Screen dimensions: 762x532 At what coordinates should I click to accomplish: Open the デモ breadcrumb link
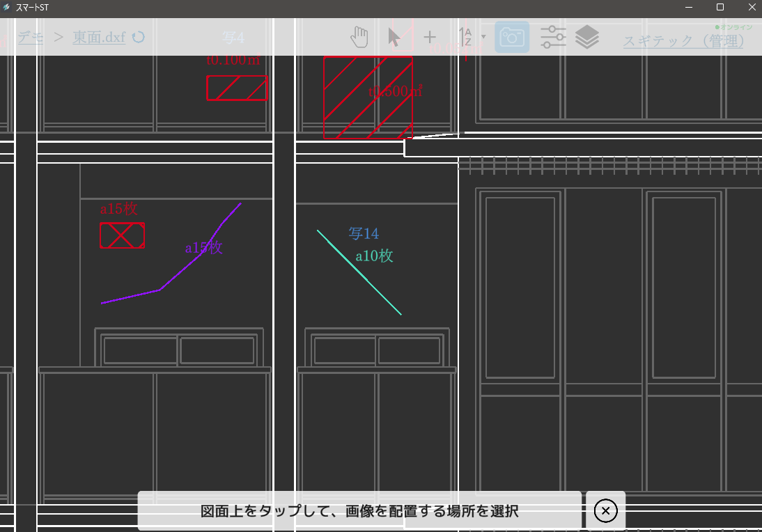[30, 37]
